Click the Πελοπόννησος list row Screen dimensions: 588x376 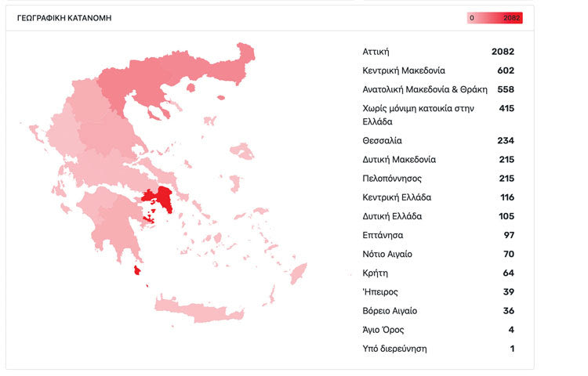[438, 179]
